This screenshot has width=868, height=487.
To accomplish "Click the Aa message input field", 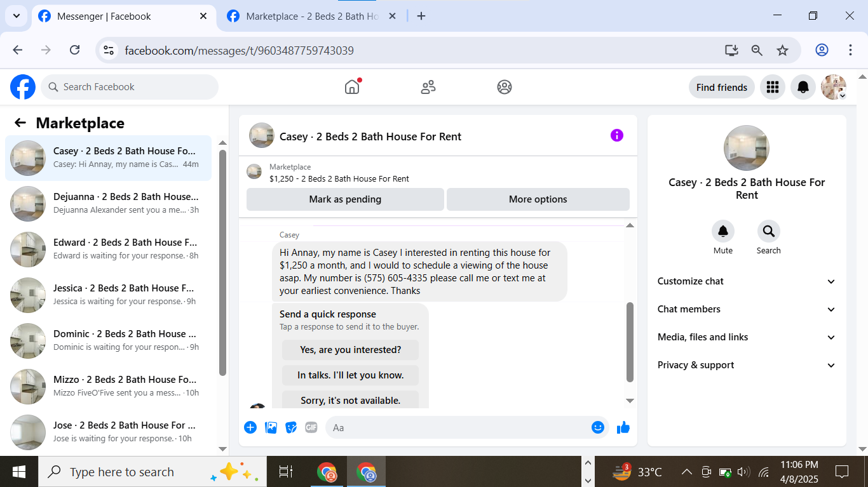I will pos(467,427).
